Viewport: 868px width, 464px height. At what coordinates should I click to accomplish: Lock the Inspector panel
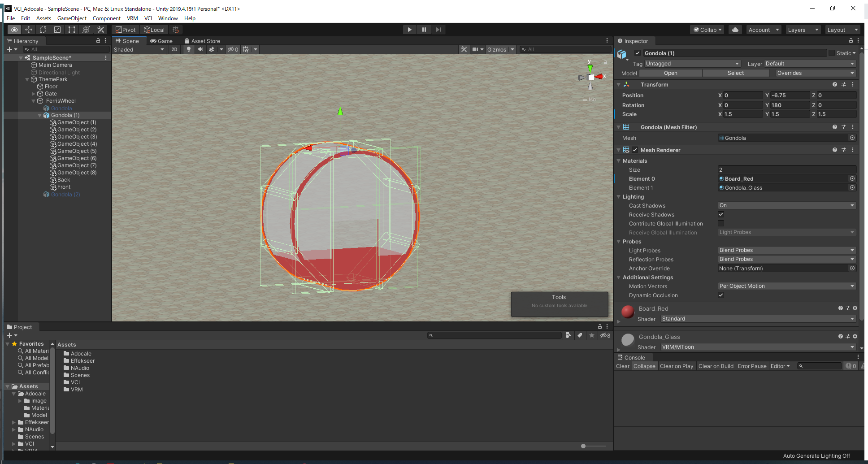(851, 41)
